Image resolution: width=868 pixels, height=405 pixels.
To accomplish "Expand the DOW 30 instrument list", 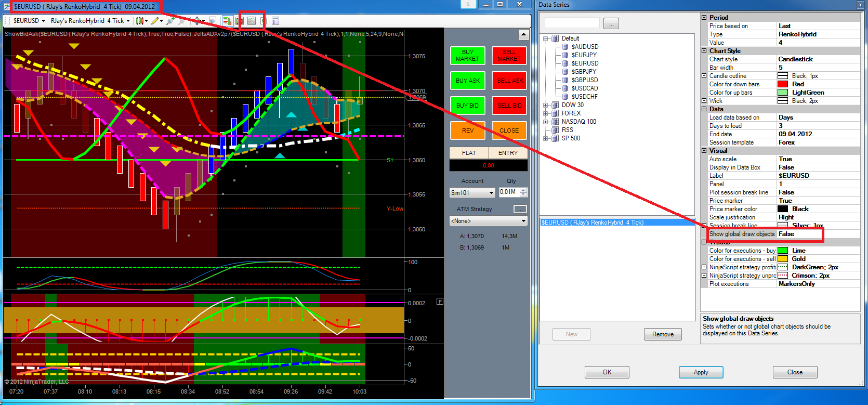I will click(546, 105).
